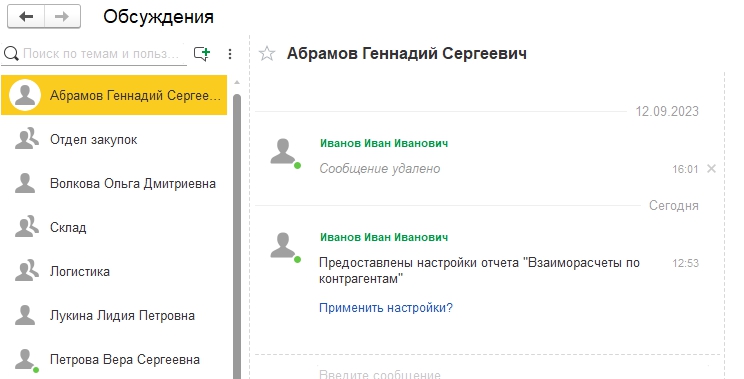Click the Волкова Ольга Дмитриевна user icon

coord(25,183)
